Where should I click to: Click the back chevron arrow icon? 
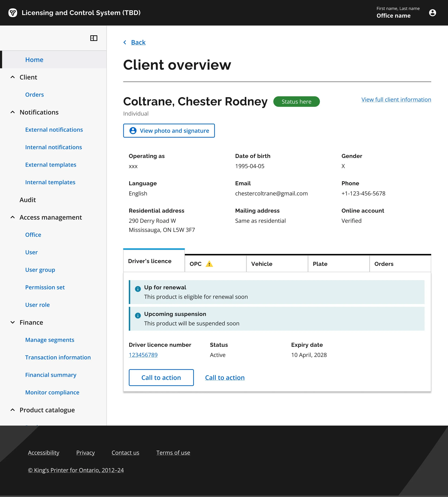click(125, 42)
